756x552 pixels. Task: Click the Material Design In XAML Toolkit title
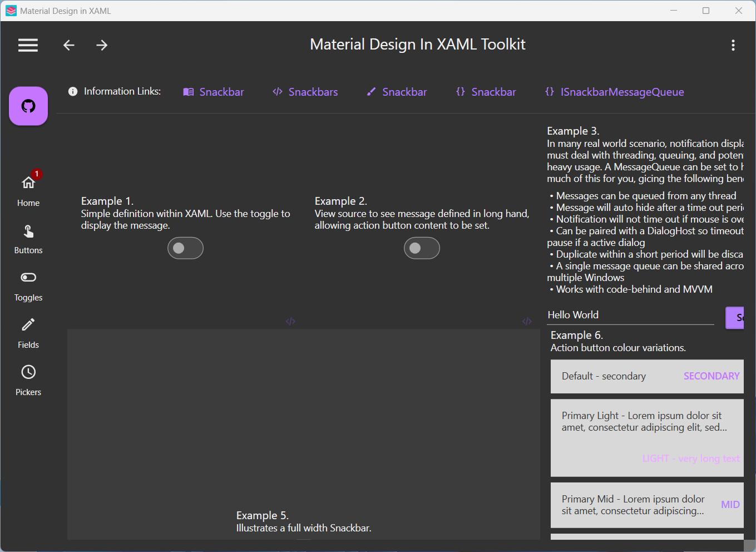tap(417, 45)
